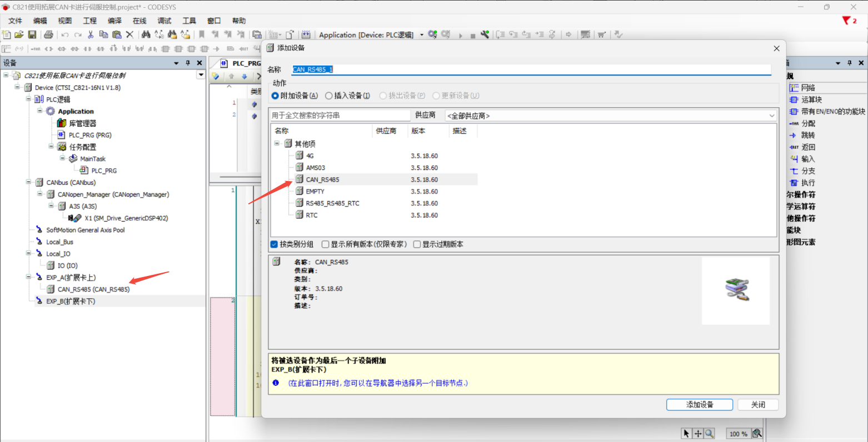The image size is (868, 442).
Task: Enable 显示所有版本(仅限专家) checkbox
Action: [325, 244]
